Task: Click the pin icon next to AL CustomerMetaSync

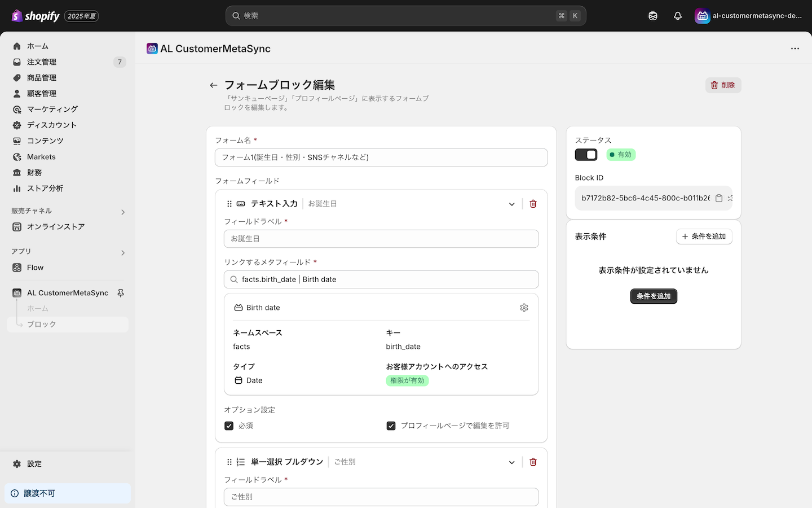Action: click(x=120, y=293)
